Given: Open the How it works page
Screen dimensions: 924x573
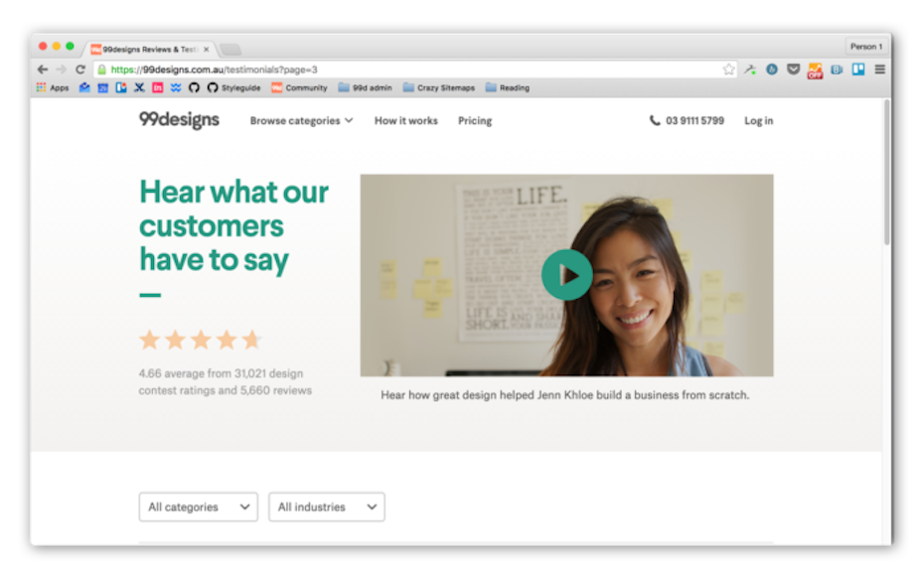Looking at the screenshot, I should (405, 121).
